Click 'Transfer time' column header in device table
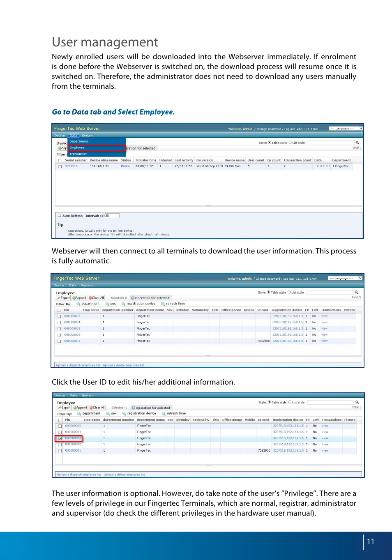The height and width of the screenshot is (560, 392). click(146, 160)
